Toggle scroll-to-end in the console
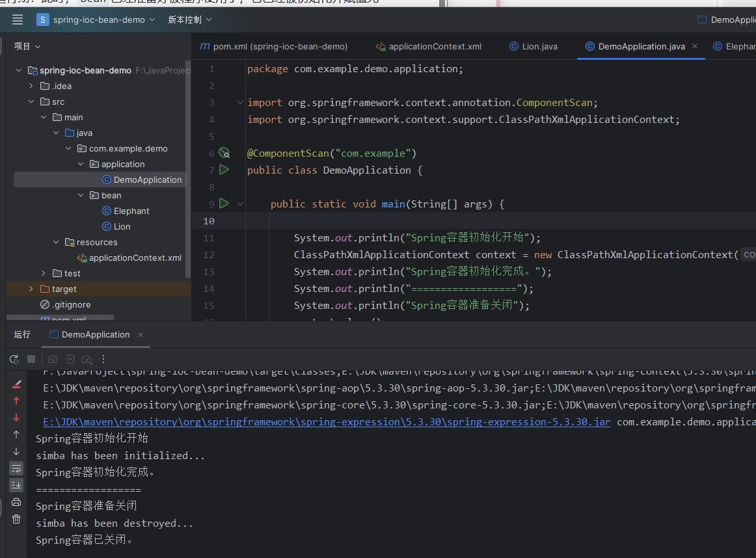The width and height of the screenshot is (756, 558). pyautogui.click(x=16, y=485)
